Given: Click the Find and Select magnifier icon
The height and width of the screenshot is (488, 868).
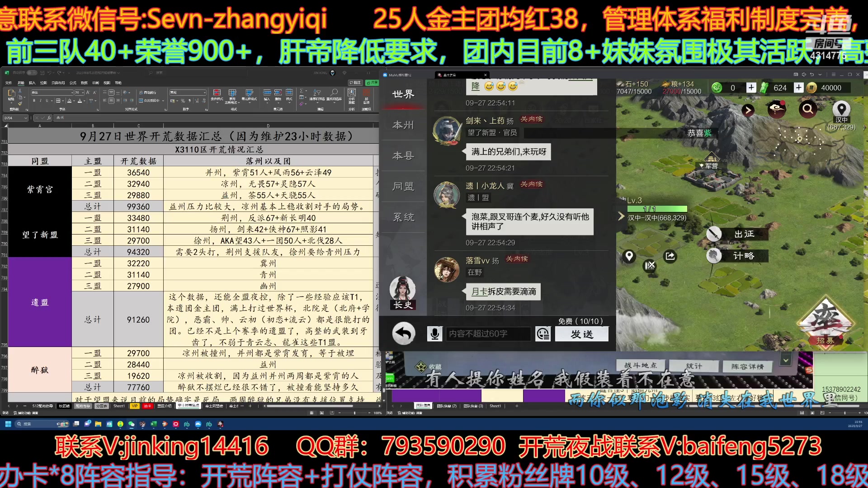Looking at the screenshot, I should (334, 93).
